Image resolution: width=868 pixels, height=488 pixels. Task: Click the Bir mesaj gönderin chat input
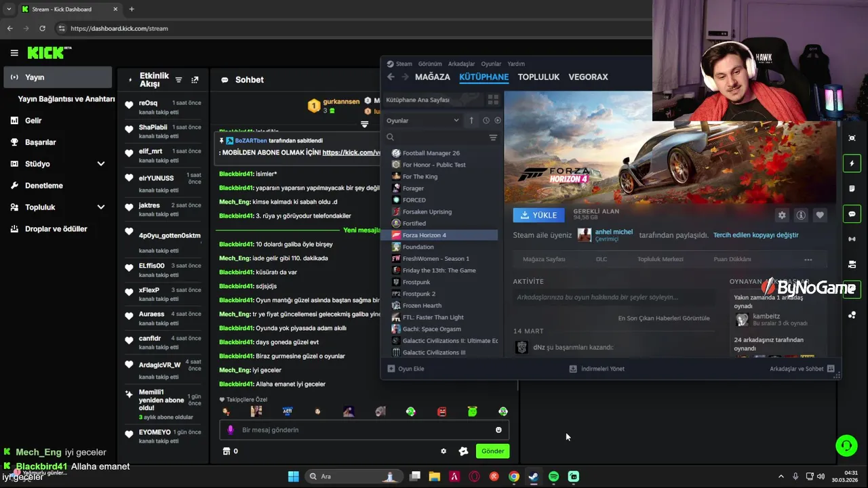click(x=364, y=430)
